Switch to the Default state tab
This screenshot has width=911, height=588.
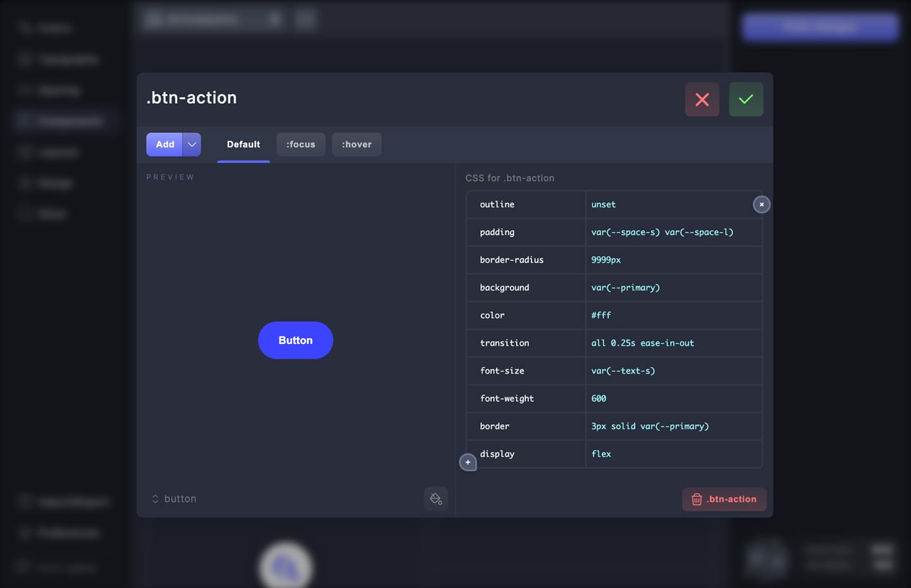pos(243,144)
